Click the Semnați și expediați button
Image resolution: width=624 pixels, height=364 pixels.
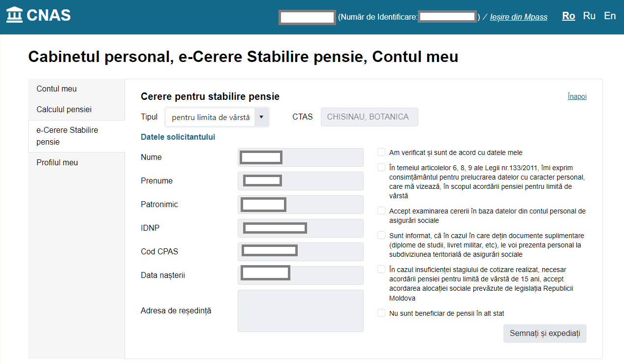tap(545, 333)
